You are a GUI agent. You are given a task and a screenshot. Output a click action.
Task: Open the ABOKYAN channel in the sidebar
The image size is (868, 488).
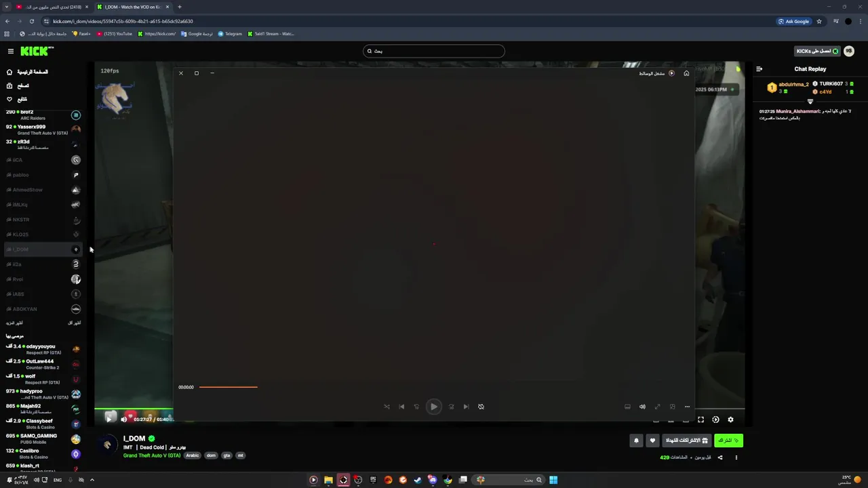coord(43,309)
